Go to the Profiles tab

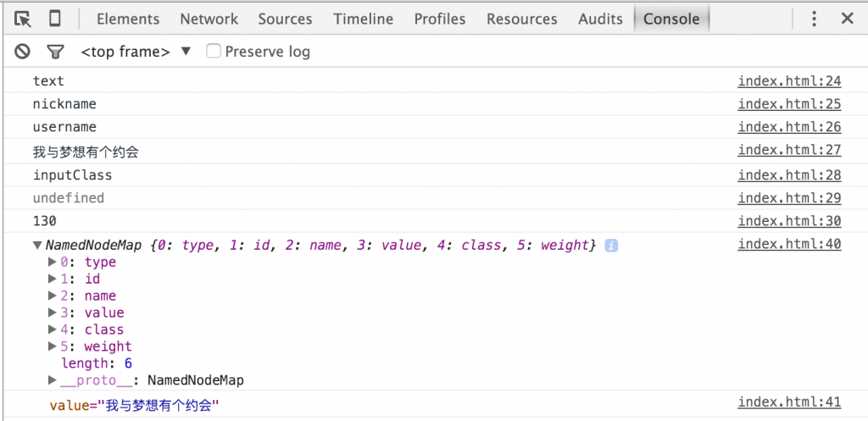[440, 19]
